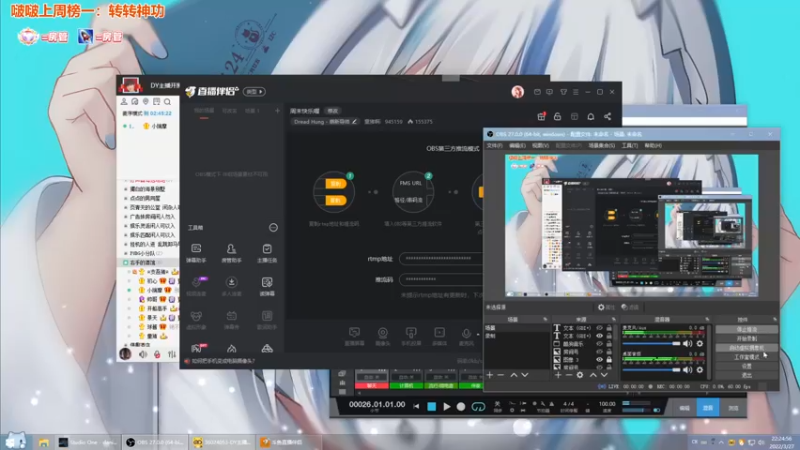Click Record in Studio One transport bar

point(461,407)
